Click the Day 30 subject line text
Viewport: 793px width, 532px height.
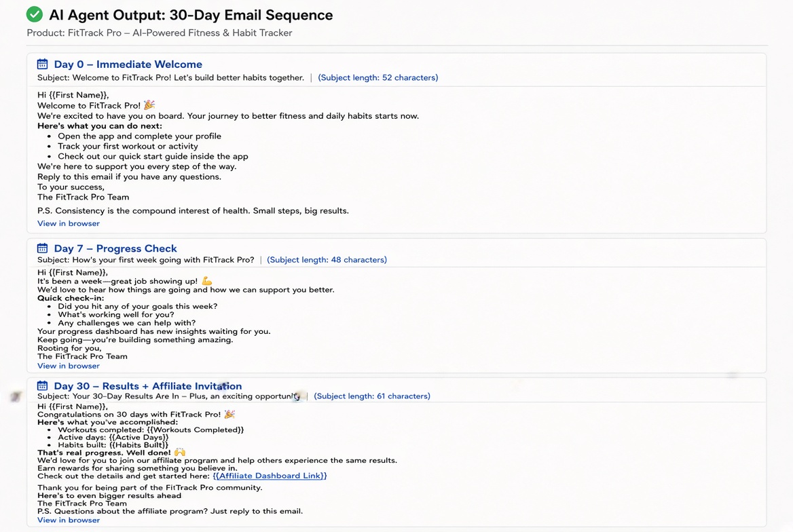pos(168,396)
